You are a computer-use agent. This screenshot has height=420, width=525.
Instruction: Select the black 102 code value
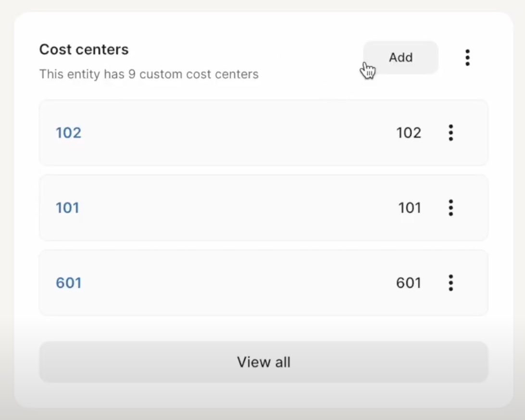pyautogui.click(x=409, y=133)
